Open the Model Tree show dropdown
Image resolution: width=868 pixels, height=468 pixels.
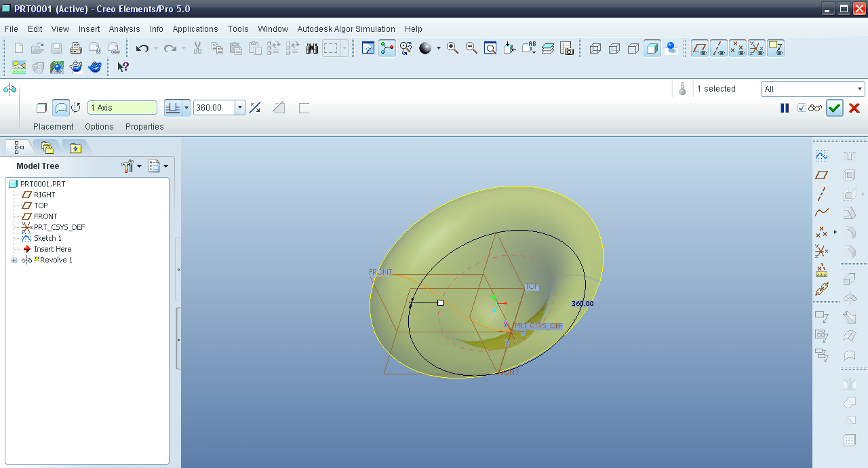pyautogui.click(x=158, y=165)
